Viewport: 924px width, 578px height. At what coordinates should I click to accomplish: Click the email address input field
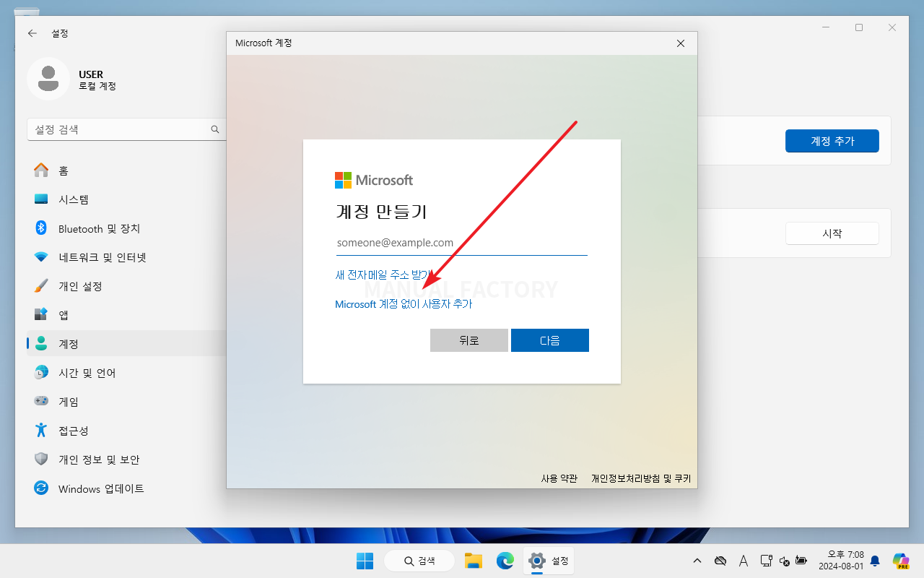pos(462,243)
